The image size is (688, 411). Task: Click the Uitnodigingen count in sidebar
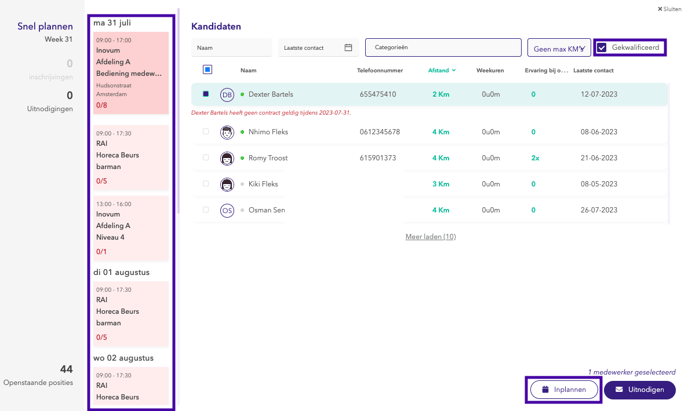[x=69, y=95]
